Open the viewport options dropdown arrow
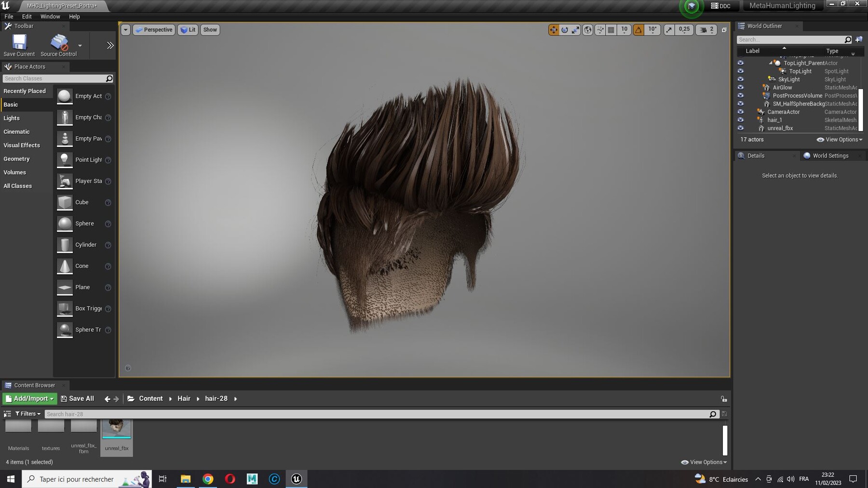 click(x=125, y=30)
